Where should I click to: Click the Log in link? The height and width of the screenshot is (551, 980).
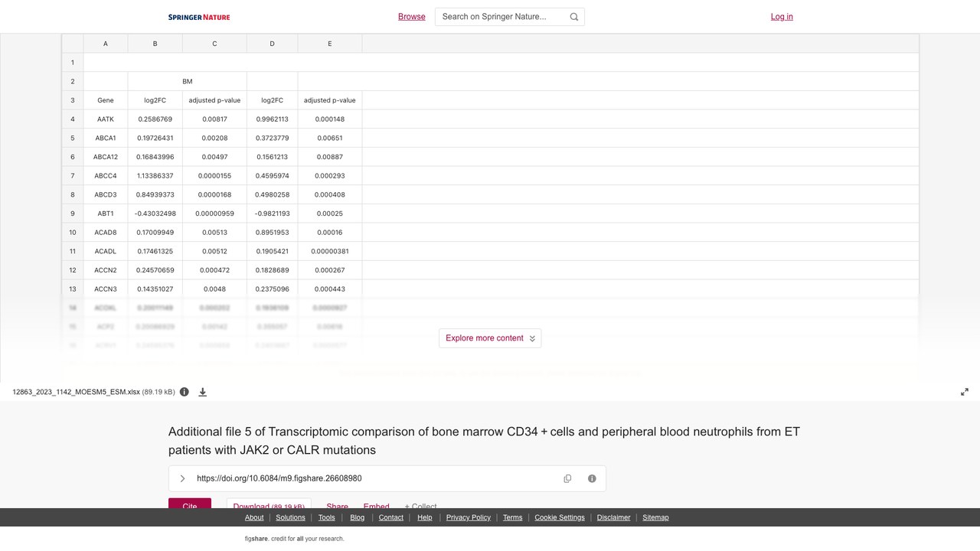(x=782, y=17)
